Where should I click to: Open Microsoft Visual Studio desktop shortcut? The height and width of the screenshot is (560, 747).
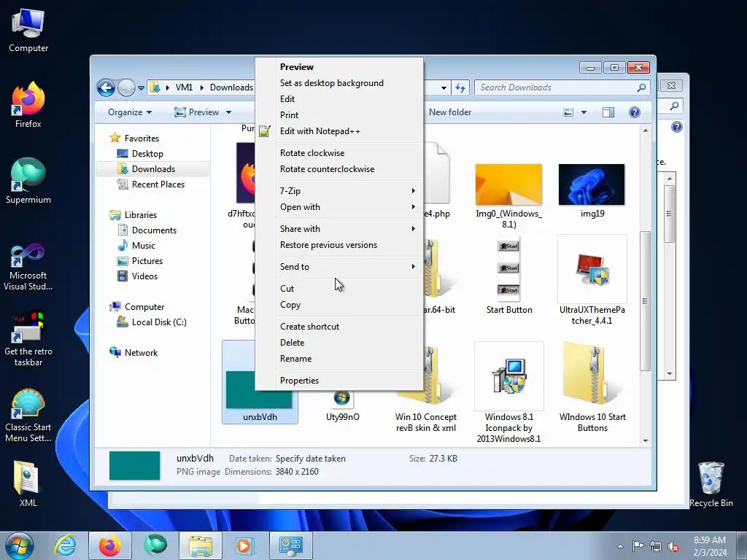tap(28, 267)
